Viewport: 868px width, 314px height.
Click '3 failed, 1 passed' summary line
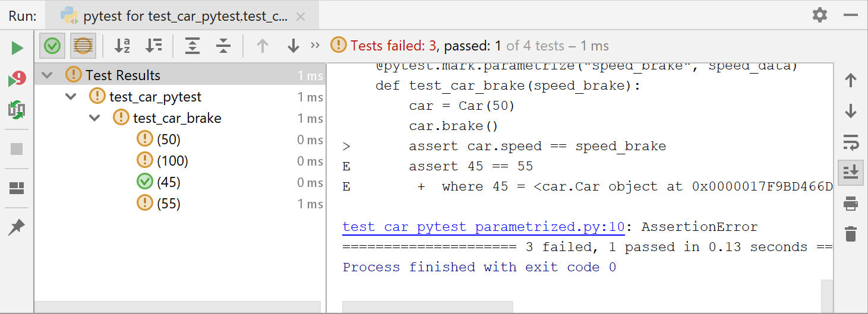point(588,247)
